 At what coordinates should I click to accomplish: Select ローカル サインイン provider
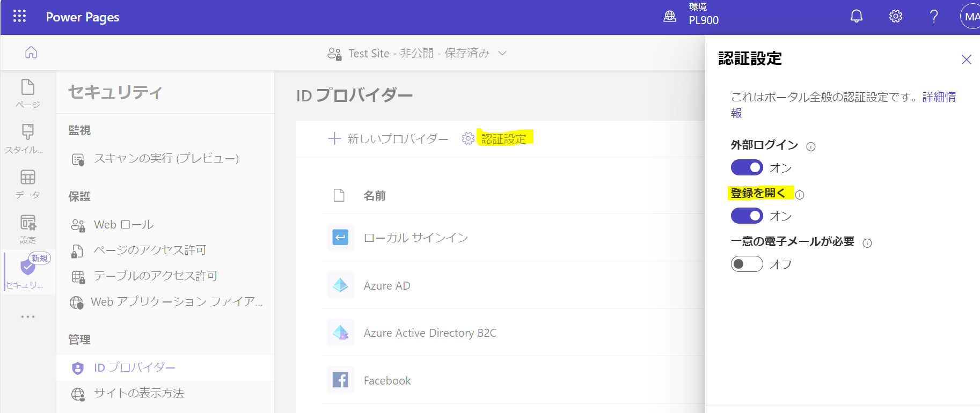pos(416,238)
